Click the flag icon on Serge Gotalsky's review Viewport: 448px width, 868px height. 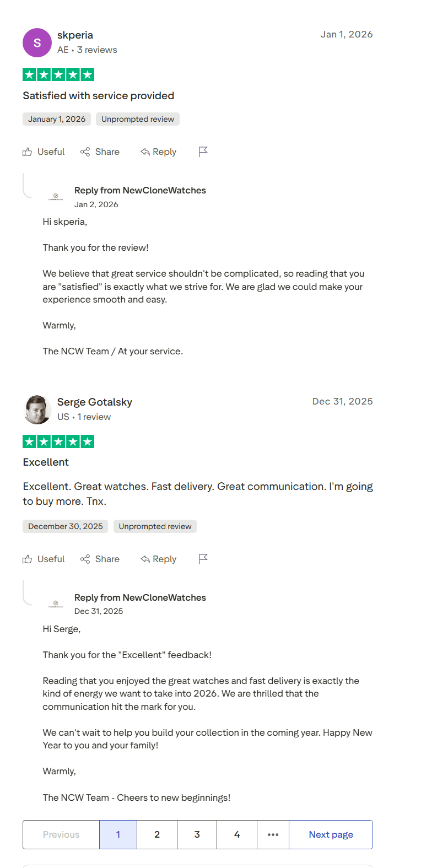(203, 559)
